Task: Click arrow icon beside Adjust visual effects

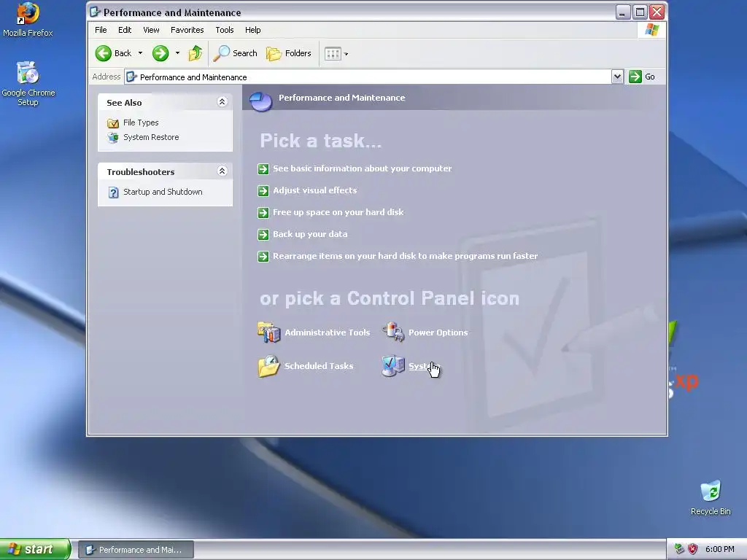Action: pos(263,191)
